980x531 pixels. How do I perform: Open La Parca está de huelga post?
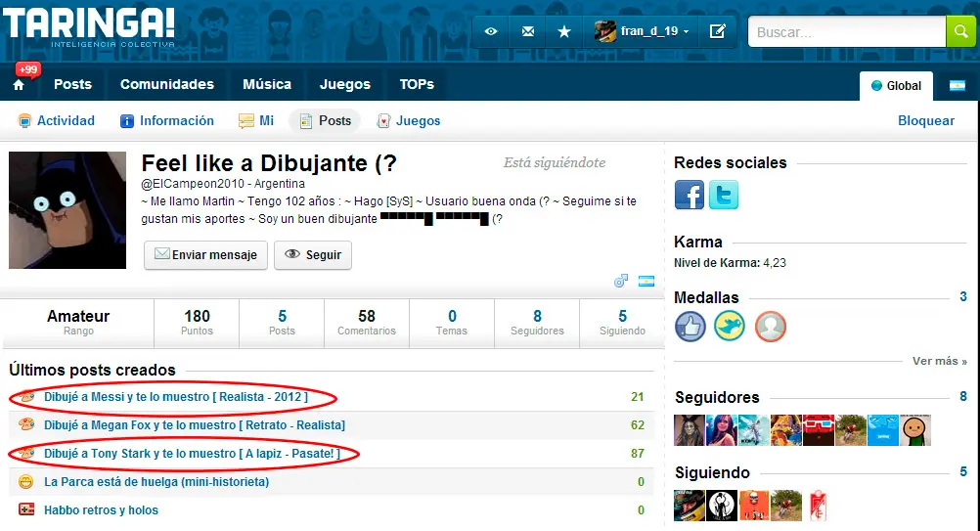[156, 482]
